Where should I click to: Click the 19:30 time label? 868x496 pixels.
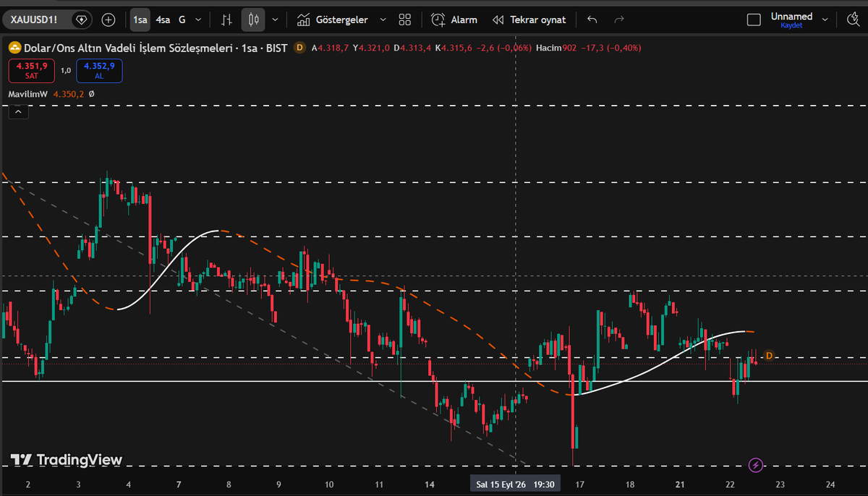pyautogui.click(x=545, y=484)
